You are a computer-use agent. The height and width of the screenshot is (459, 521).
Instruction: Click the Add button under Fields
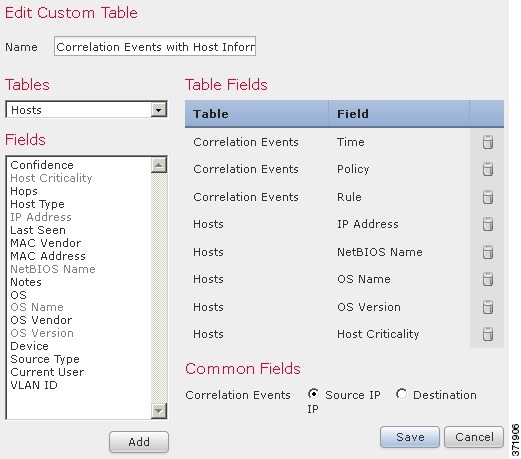(139, 442)
